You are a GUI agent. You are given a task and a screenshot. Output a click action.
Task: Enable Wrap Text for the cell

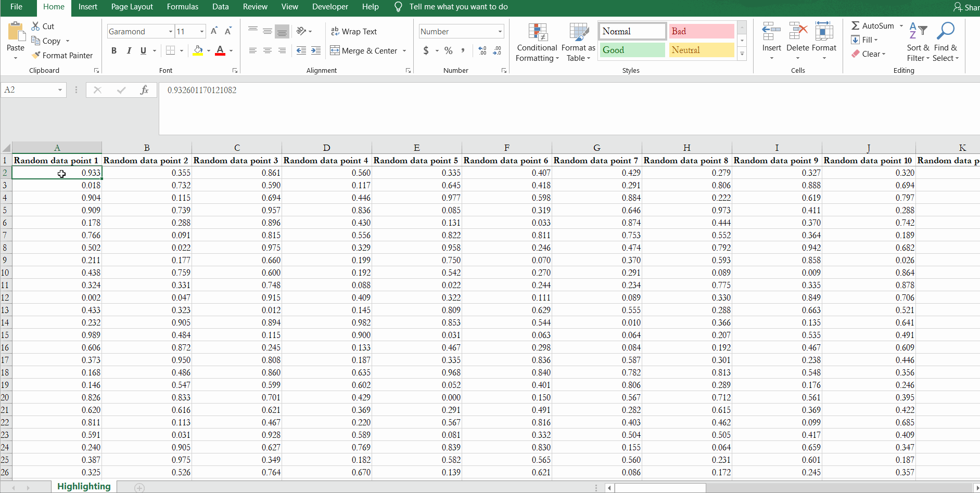[x=354, y=31]
